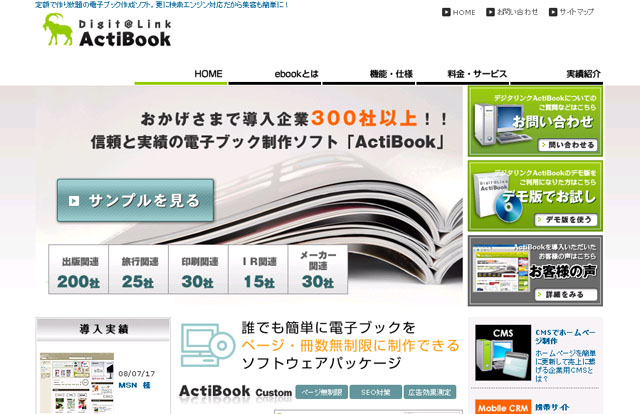This screenshot has height=414, width=640.
Task: Click the 300社以上 headline text
Action: pos(364,118)
